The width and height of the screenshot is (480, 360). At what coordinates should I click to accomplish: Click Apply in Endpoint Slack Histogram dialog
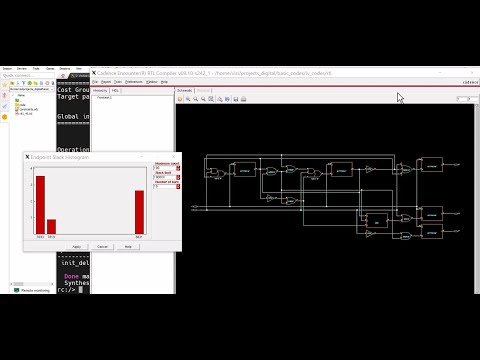[76, 247]
